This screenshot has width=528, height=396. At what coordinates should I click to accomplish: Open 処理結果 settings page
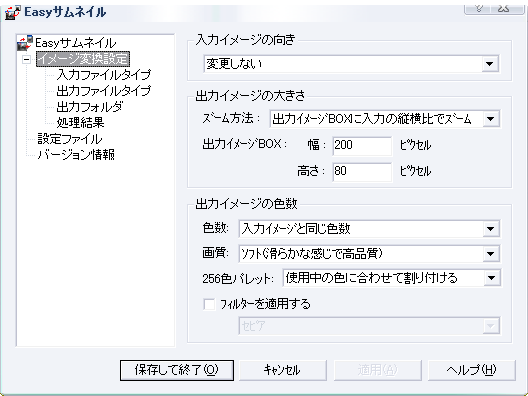(x=80, y=123)
